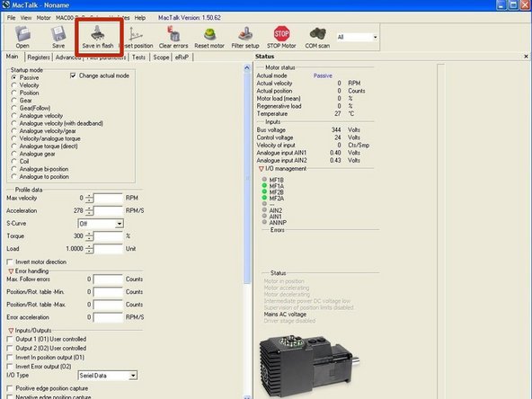Collapse the Inputs/Outputs section
Viewport: 532px width, 399px height.
[x=11, y=331]
